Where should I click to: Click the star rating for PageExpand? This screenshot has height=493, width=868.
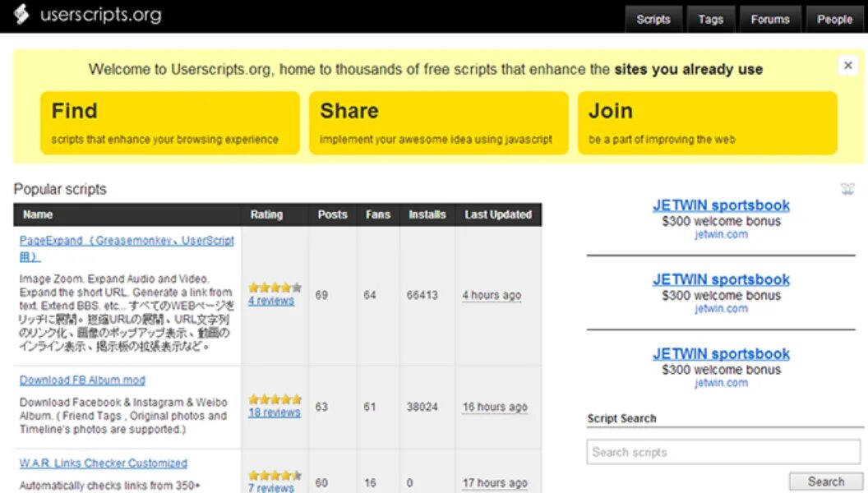(275, 288)
